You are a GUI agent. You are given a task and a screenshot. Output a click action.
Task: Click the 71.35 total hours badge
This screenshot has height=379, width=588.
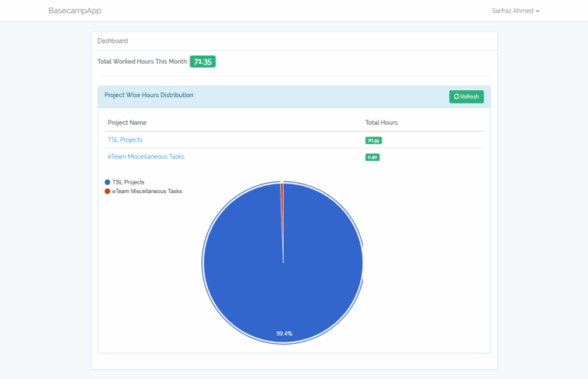(203, 62)
